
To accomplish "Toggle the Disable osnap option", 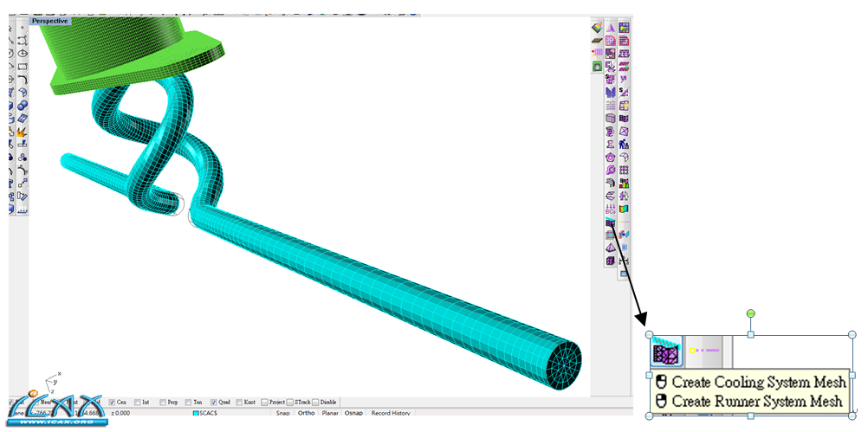I will click(x=315, y=402).
